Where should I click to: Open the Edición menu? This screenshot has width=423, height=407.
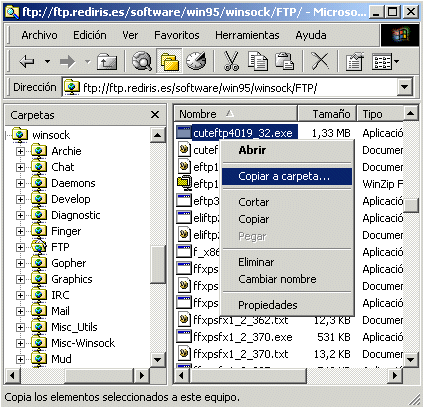(x=90, y=35)
